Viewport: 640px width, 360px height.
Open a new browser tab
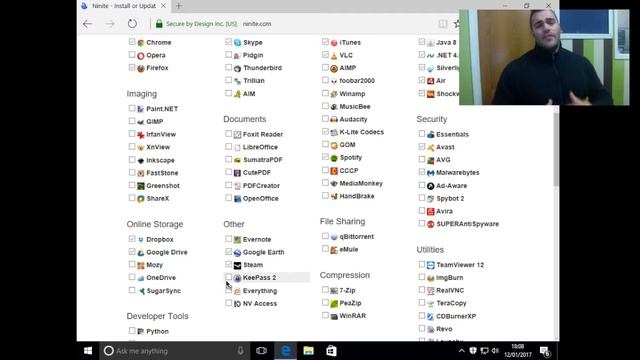[179, 6]
